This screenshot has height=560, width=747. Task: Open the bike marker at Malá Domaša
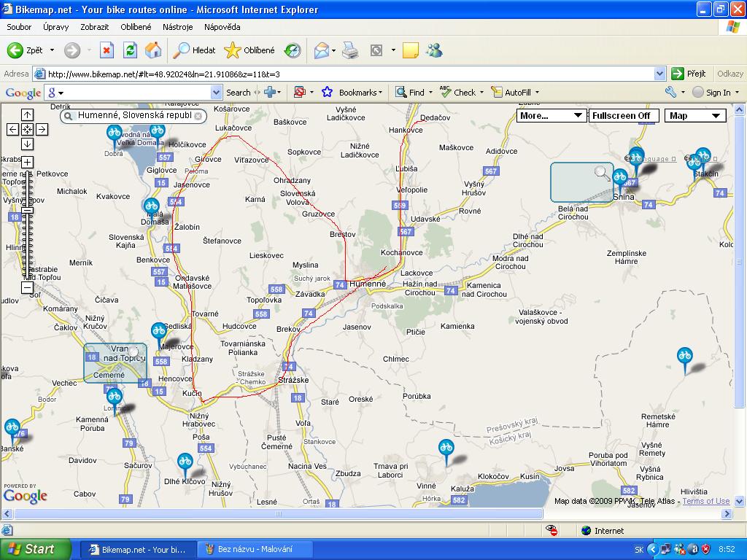tap(151, 207)
